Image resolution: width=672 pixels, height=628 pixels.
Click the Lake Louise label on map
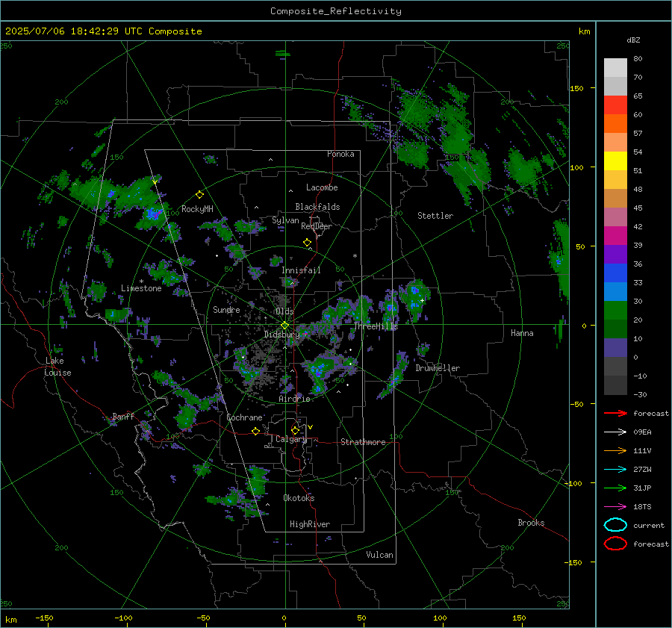[57, 367]
